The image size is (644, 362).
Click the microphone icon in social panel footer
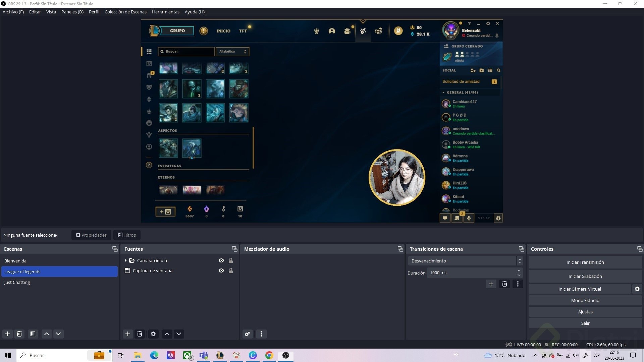point(469,218)
